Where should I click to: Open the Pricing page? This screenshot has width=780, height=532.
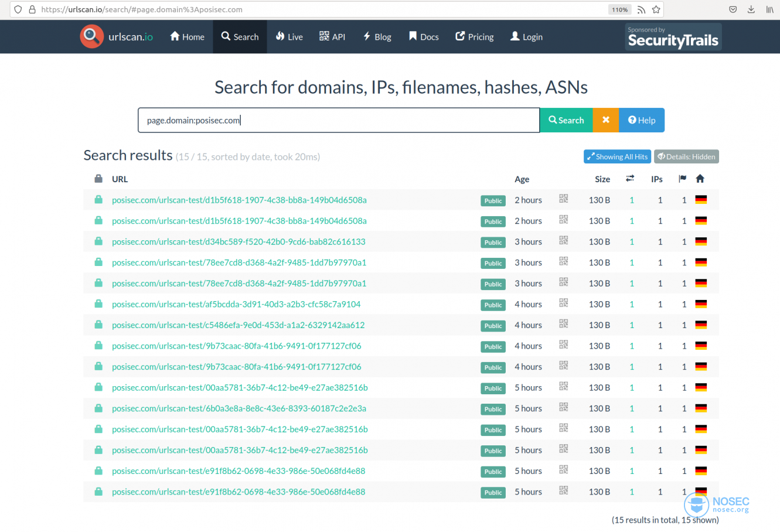click(x=475, y=37)
